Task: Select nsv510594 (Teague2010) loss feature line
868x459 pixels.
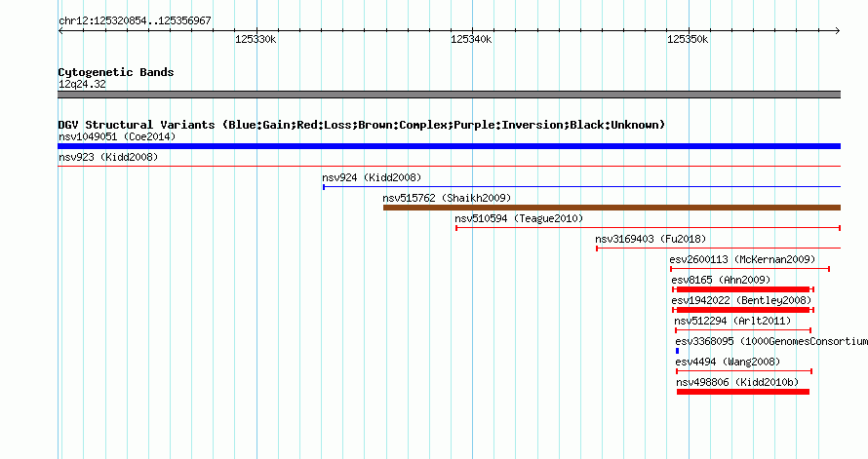Action: (649, 228)
